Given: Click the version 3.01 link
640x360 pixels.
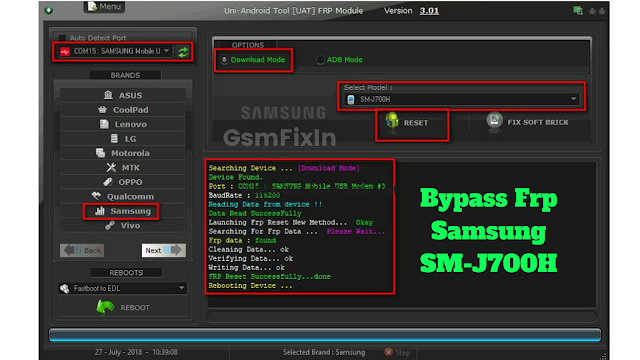Looking at the screenshot, I should point(429,11).
